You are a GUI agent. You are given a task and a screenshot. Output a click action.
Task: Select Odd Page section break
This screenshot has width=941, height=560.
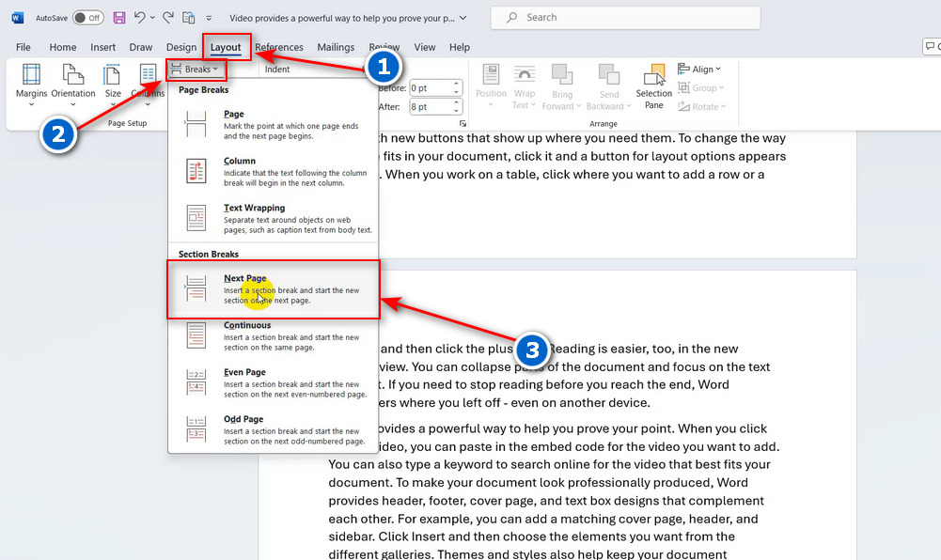click(274, 429)
